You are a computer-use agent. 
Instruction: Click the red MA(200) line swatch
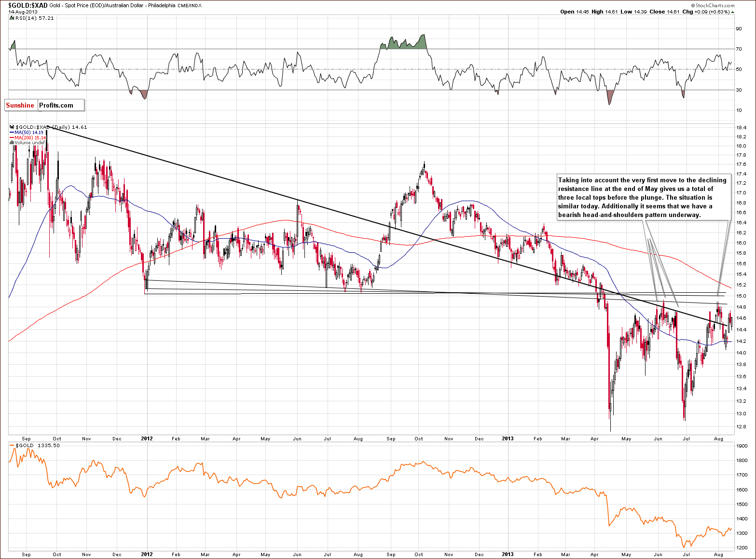point(12,137)
